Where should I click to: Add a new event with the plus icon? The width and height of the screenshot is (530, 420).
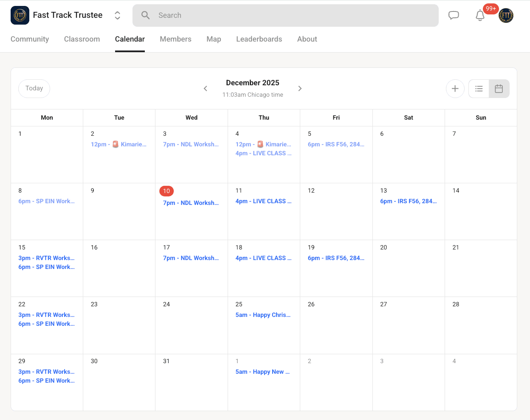[455, 89]
